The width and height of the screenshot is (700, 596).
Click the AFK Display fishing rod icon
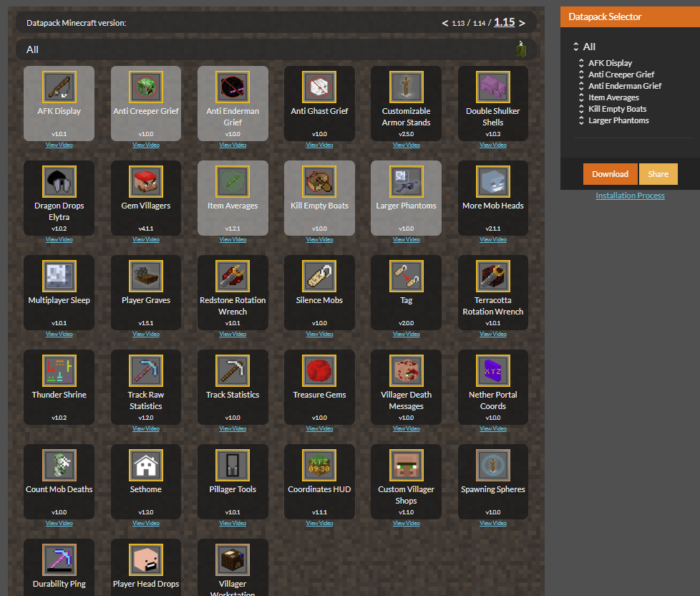pos(59,87)
